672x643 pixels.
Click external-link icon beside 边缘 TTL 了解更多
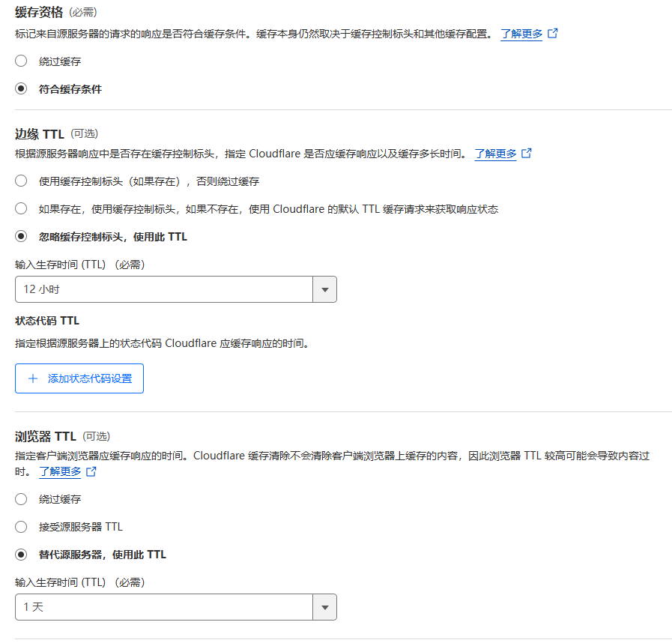click(x=527, y=154)
